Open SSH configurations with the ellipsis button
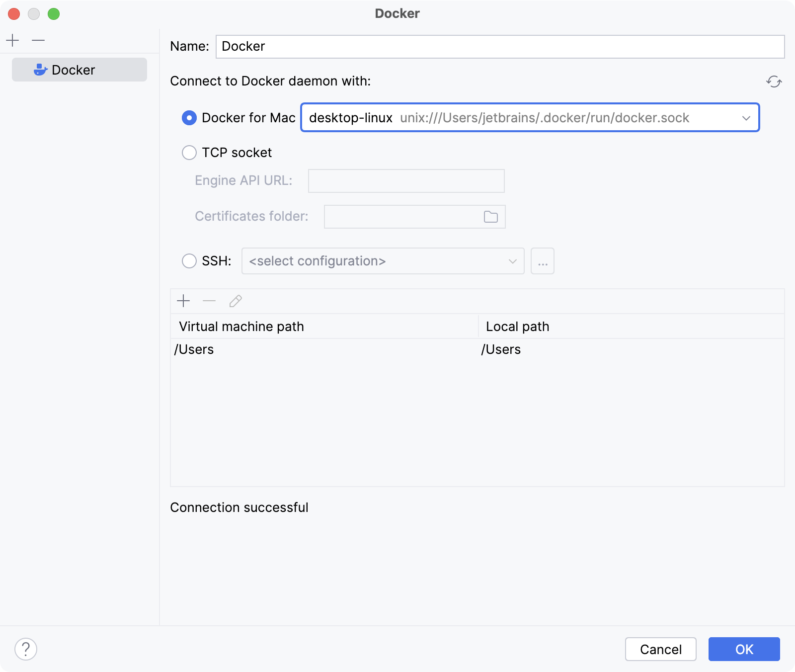 click(543, 261)
